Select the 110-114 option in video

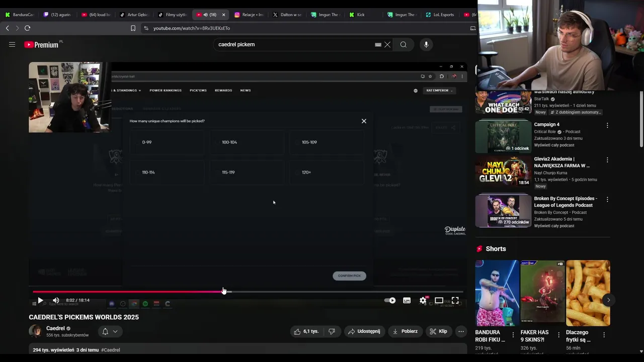(167, 172)
